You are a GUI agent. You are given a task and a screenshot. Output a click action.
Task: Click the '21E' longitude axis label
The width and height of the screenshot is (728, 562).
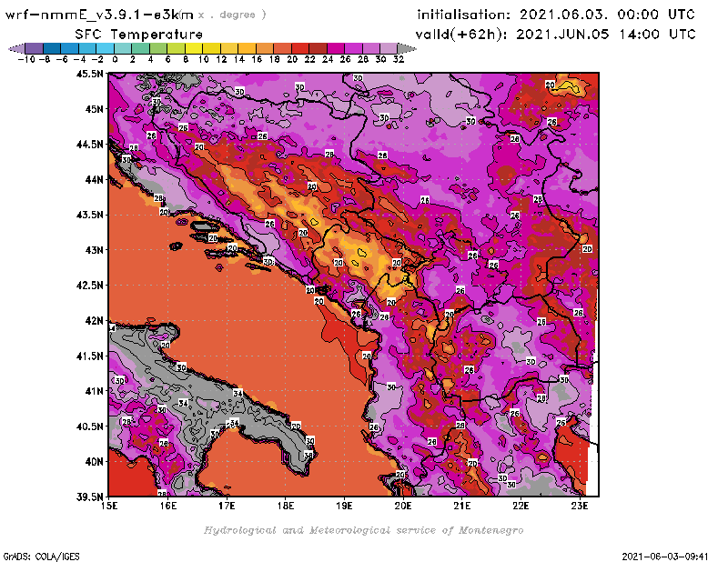pos(462,506)
